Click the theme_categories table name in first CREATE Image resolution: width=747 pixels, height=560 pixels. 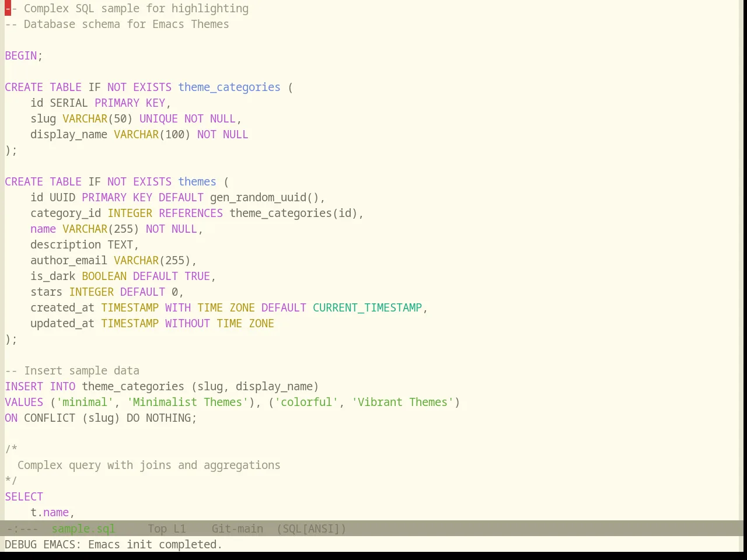pos(229,87)
